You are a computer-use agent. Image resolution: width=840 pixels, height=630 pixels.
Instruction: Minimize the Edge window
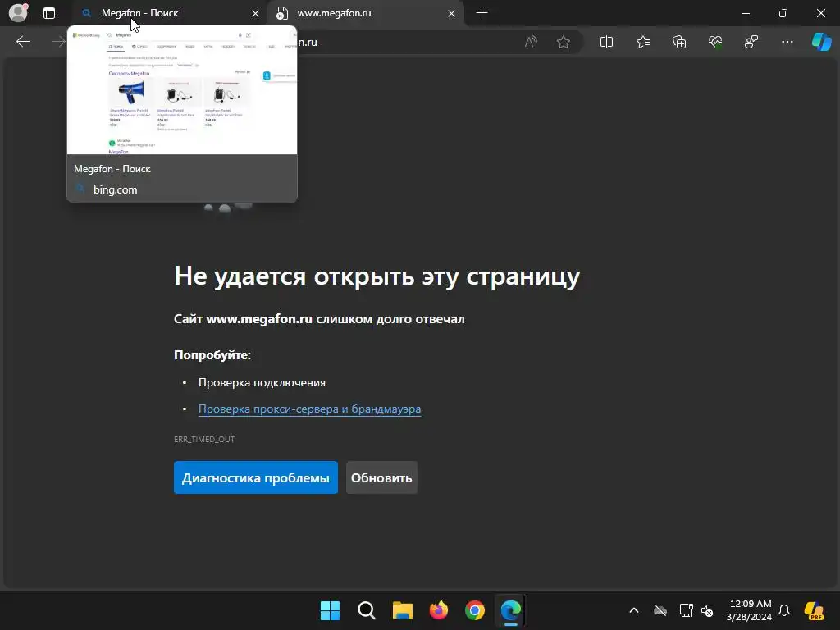click(x=746, y=13)
